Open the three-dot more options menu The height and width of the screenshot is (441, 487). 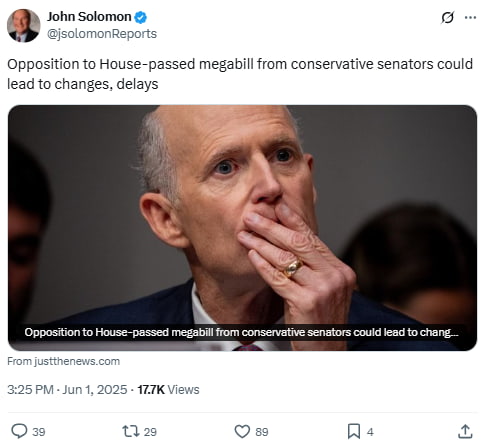click(470, 17)
